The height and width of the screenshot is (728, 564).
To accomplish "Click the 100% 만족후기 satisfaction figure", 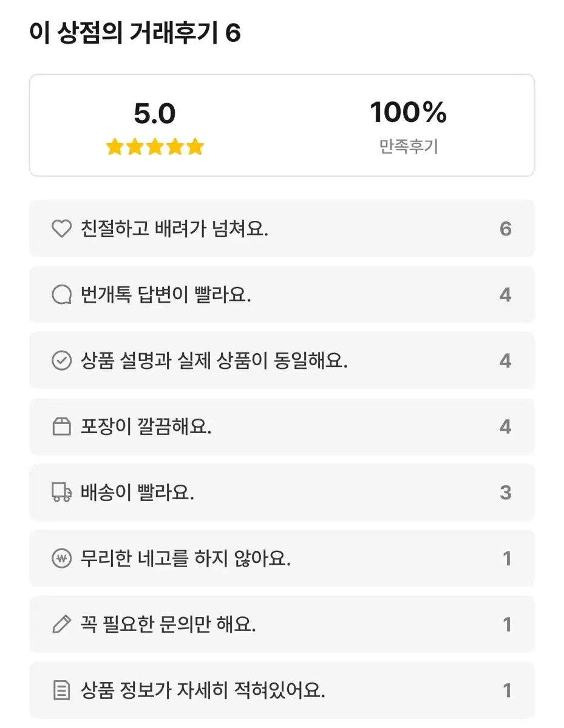I will [408, 113].
